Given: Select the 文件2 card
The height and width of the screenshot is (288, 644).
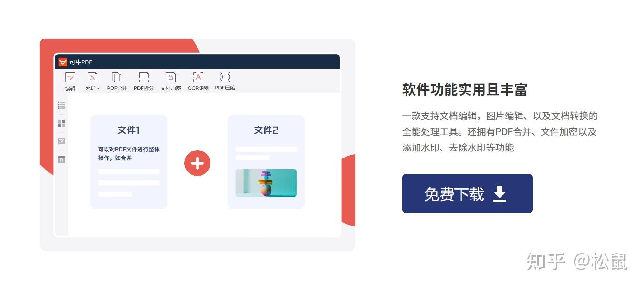Looking at the screenshot, I should 266,162.
